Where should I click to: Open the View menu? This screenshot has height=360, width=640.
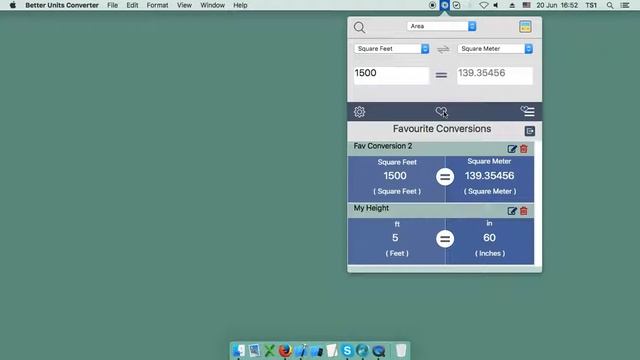[x=184, y=5]
